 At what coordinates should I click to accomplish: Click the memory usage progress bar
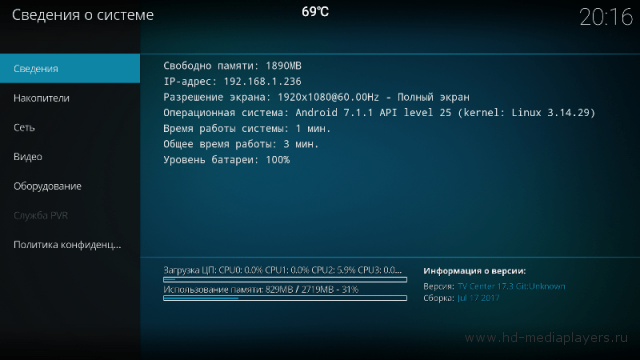(285, 298)
